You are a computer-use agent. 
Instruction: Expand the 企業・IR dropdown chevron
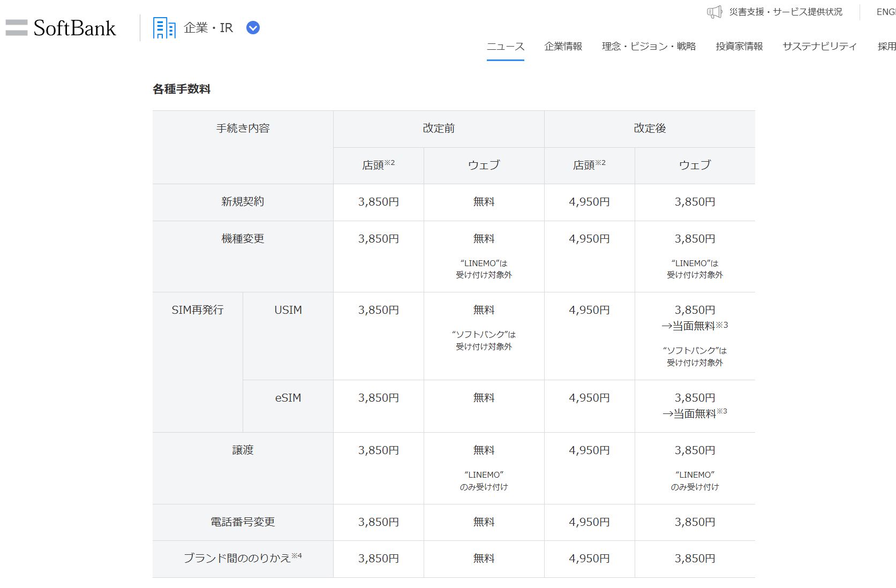pos(253,28)
